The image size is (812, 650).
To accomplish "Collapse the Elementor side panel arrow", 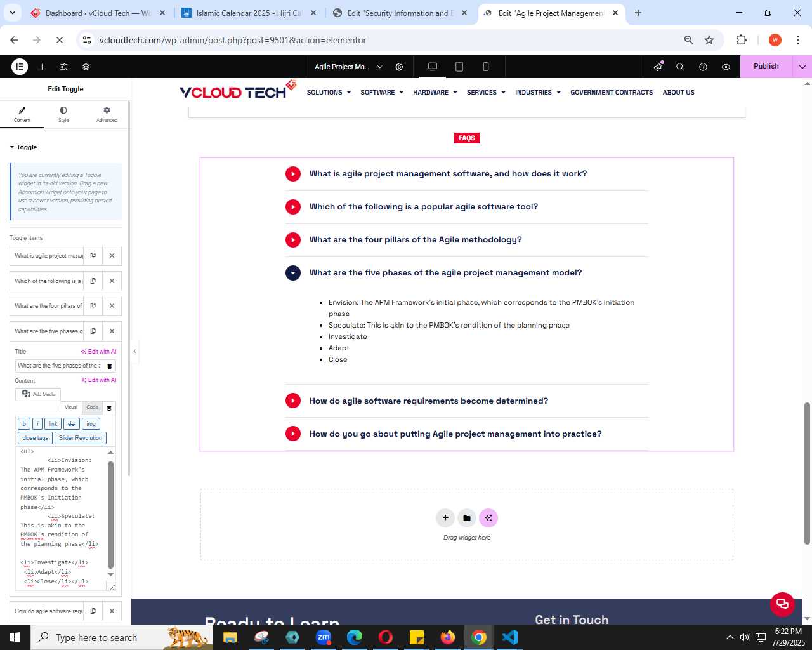I will 134,351.
